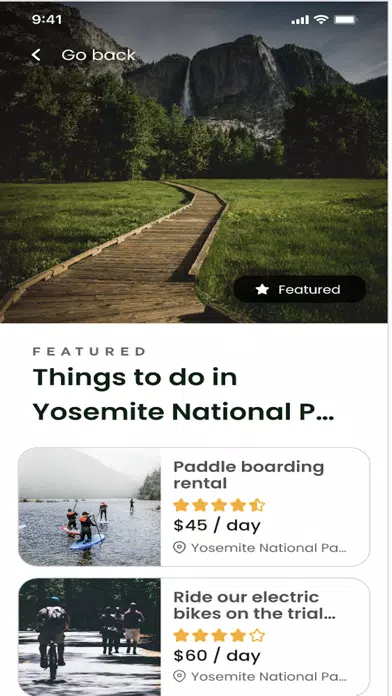Tap location pin icon on electric bikes card
The width and height of the screenshot is (392, 696).
tap(179, 676)
